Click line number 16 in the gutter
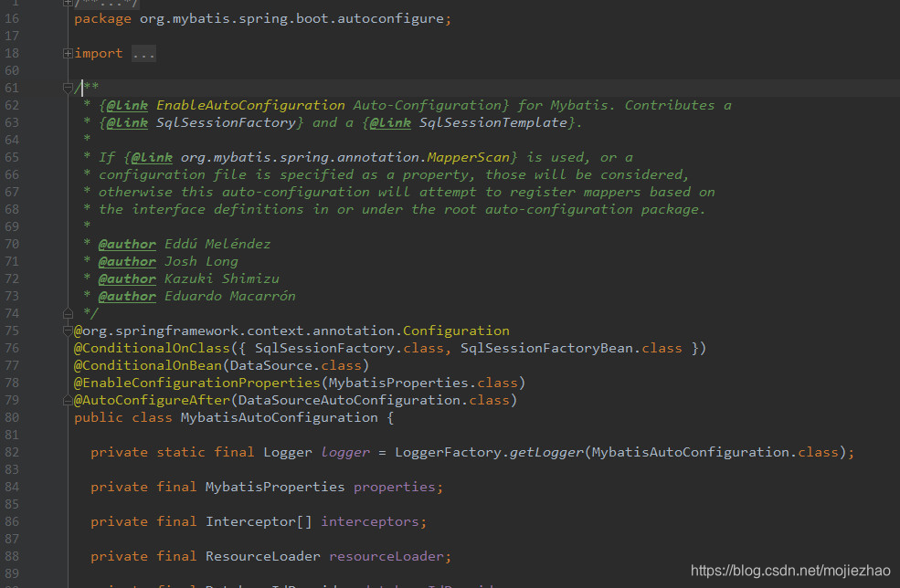Screen dimensions: 900x588 pos(12,19)
